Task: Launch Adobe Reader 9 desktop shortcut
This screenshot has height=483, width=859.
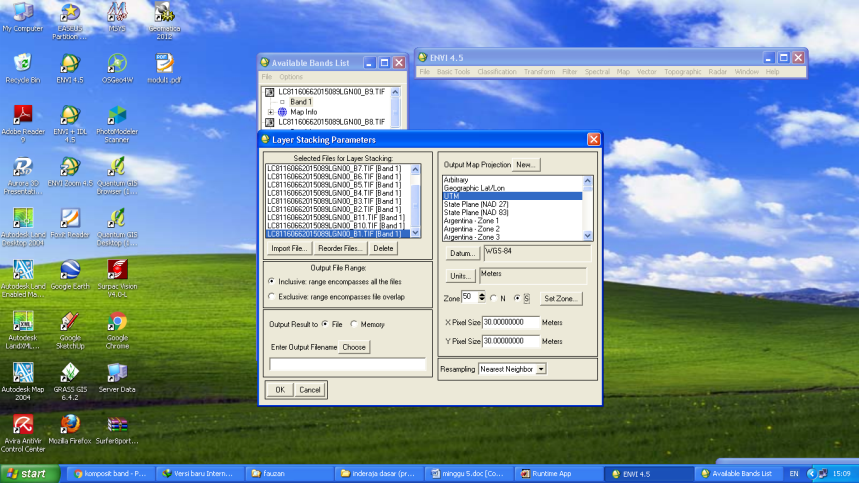Action: click(22, 124)
